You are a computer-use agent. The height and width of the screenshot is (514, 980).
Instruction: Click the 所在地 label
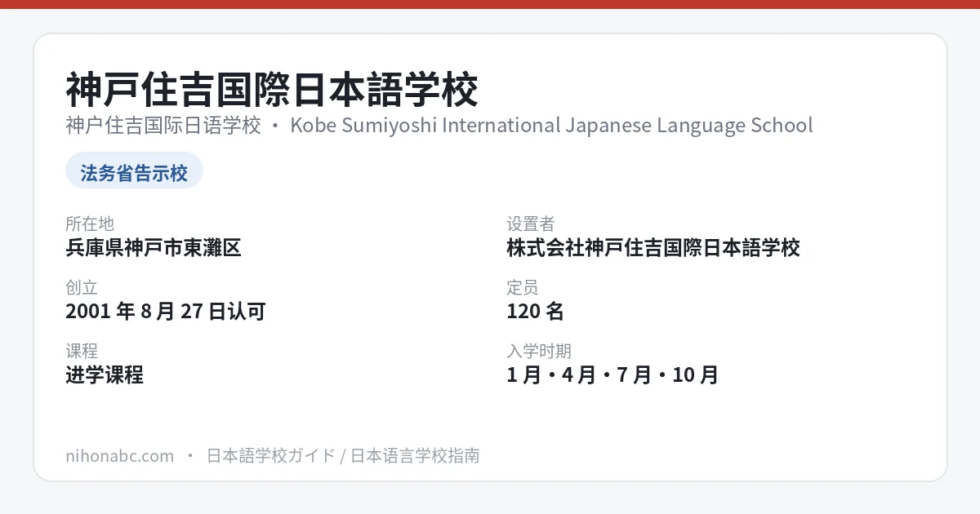coord(90,224)
